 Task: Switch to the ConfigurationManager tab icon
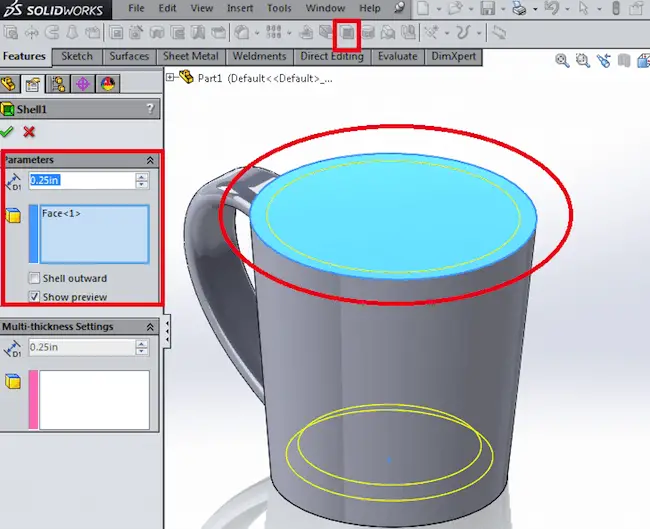click(x=58, y=84)
